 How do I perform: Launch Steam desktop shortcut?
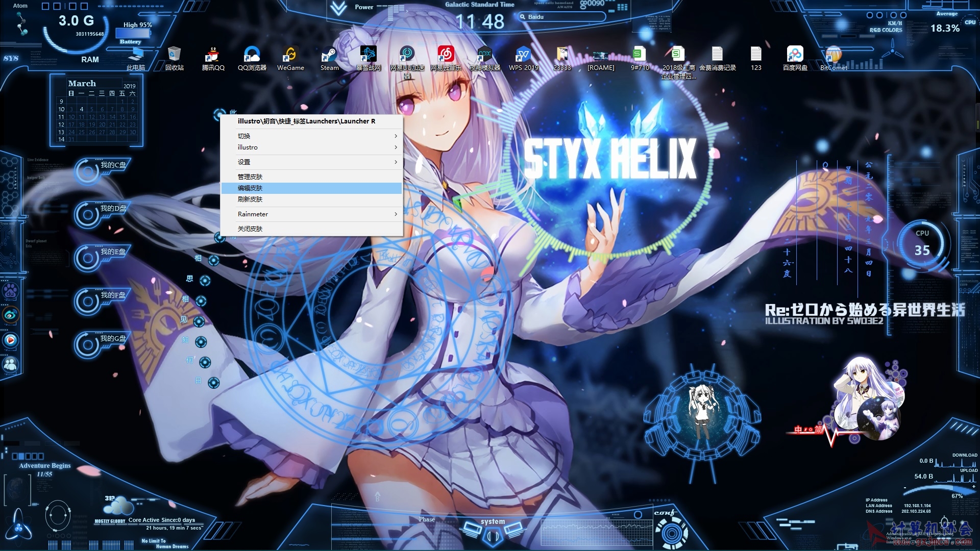pyautogui.click(x=329, y=58)
